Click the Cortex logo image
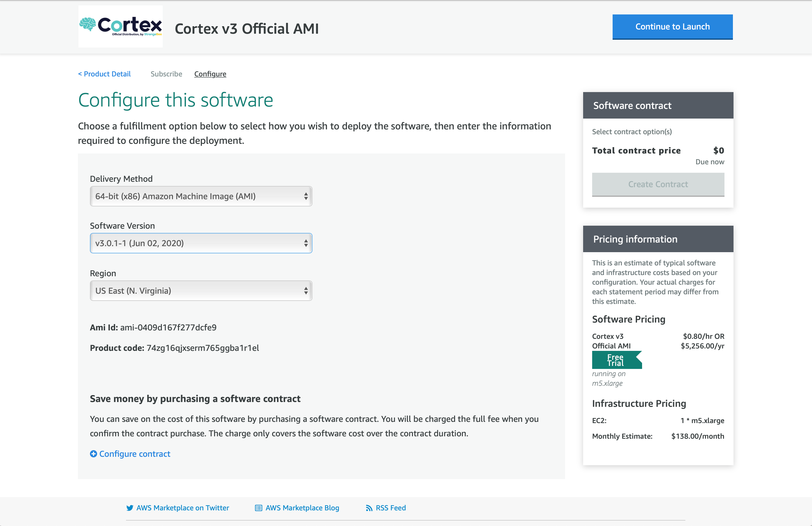The image size is (812, 526). tap(120, 26)
